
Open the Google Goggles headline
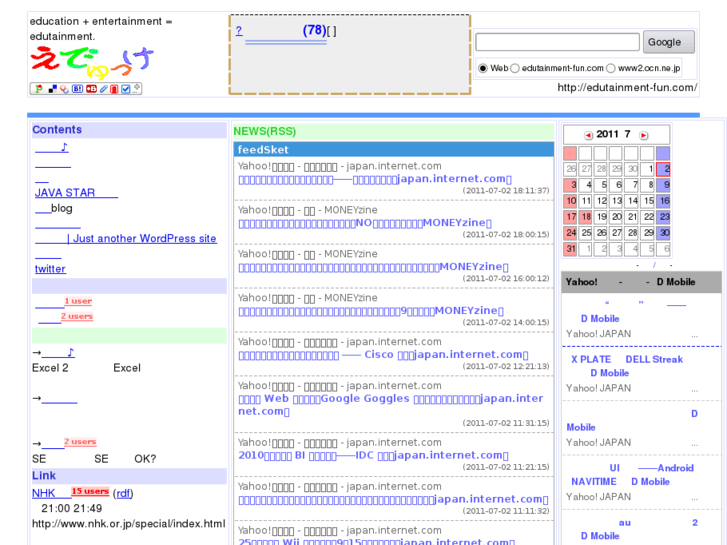click(391, 405)
